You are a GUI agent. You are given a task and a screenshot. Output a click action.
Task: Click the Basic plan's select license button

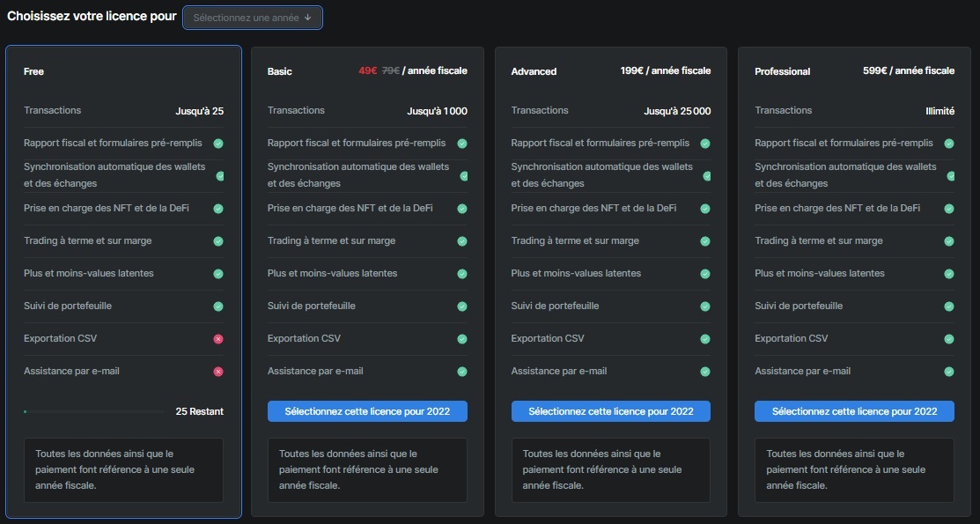point(367,411)
